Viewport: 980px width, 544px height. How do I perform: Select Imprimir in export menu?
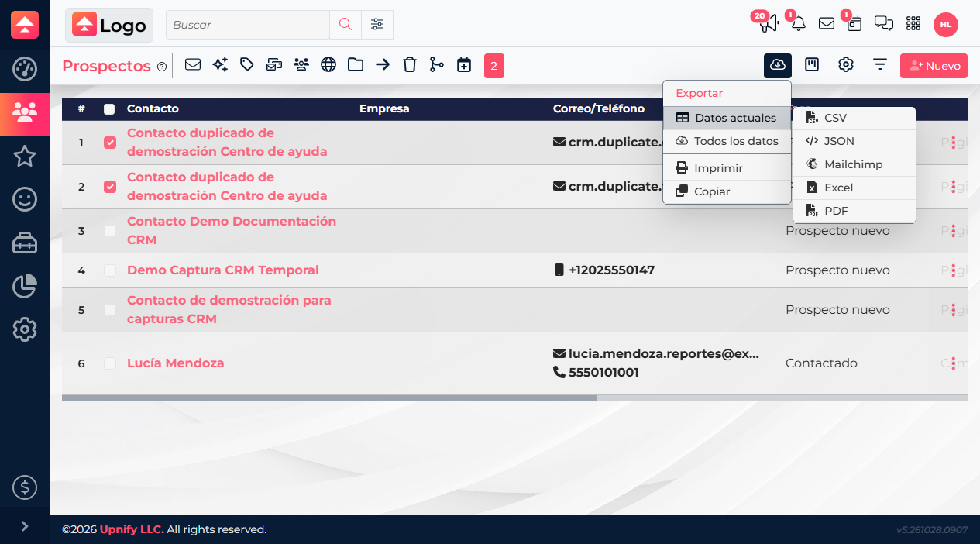(x=727, y=168)
